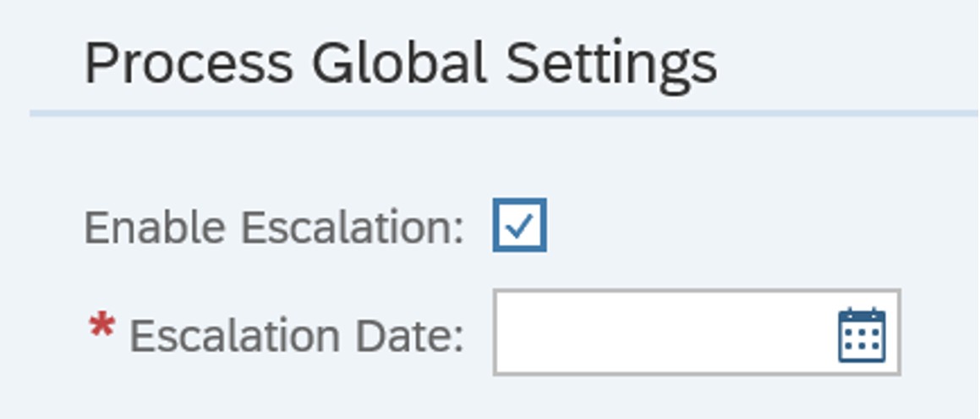Click the horizontal divider below the title
This screenshot has width=980, height=419.
tap(505, 113)
